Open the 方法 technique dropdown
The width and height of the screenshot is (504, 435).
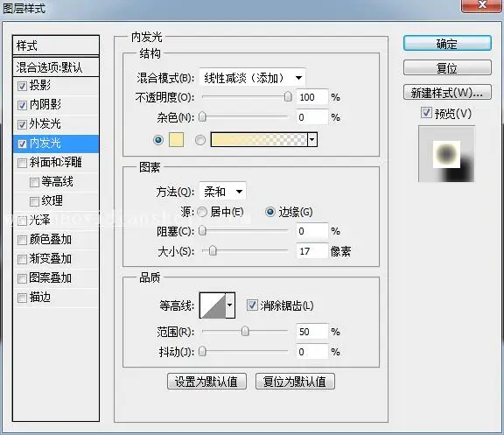click(223, 192)
